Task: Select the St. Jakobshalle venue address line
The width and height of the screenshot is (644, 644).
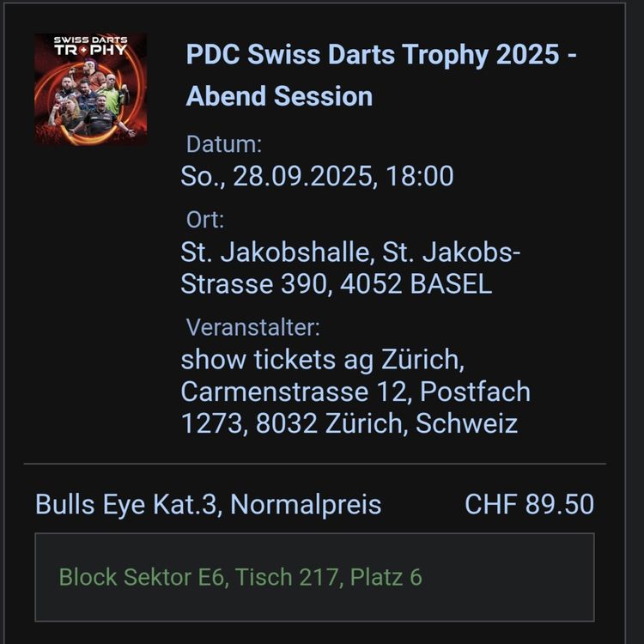Action: click(x=350, y=252)
